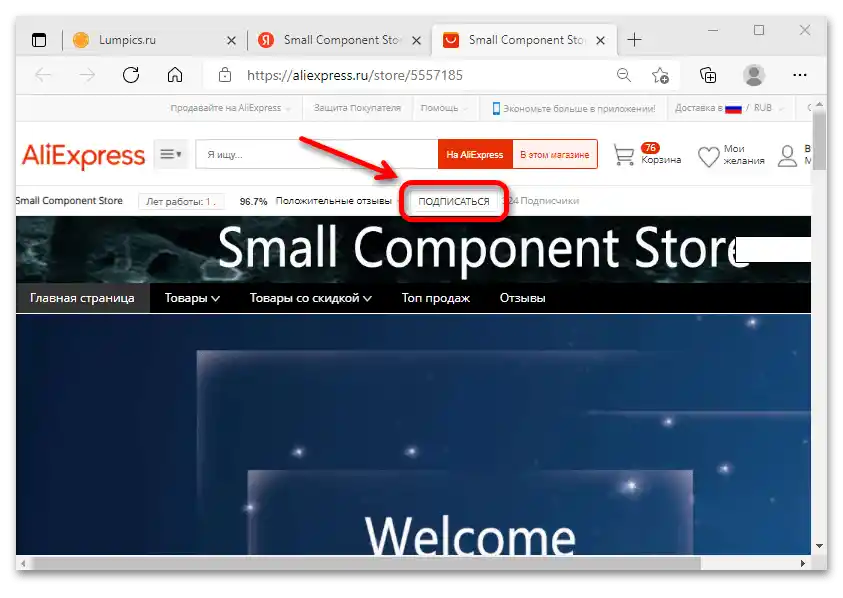This screenshot has width=843, height=598.
Task: Maximize the browser window
Action: click(x=759, y=30)
